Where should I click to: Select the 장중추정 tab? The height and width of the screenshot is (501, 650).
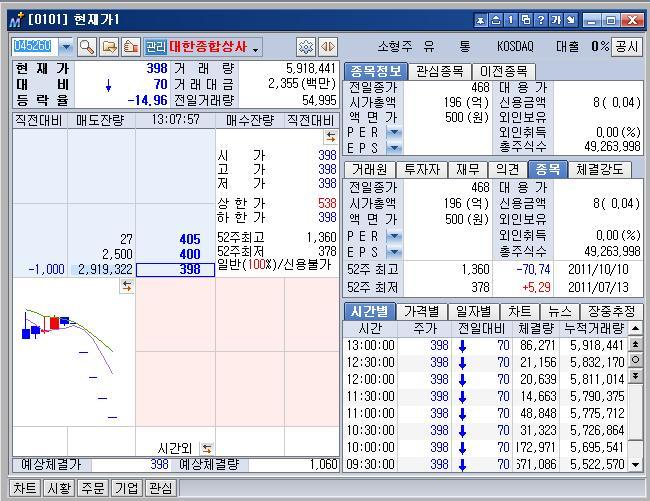612,311
